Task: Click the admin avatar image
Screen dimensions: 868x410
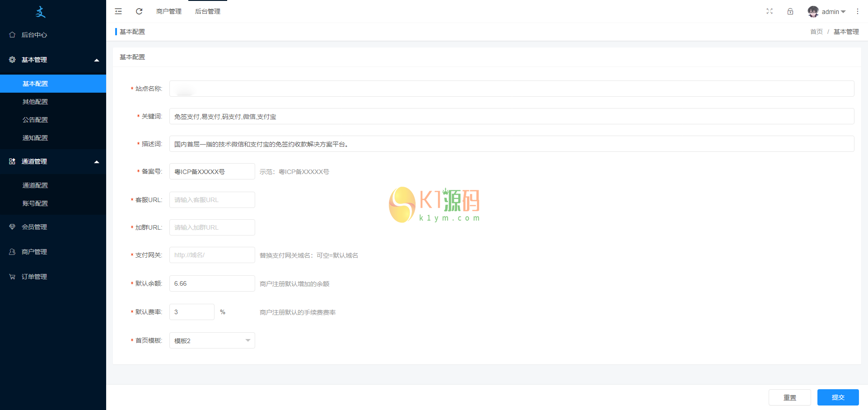Action: tap(813, 12)
